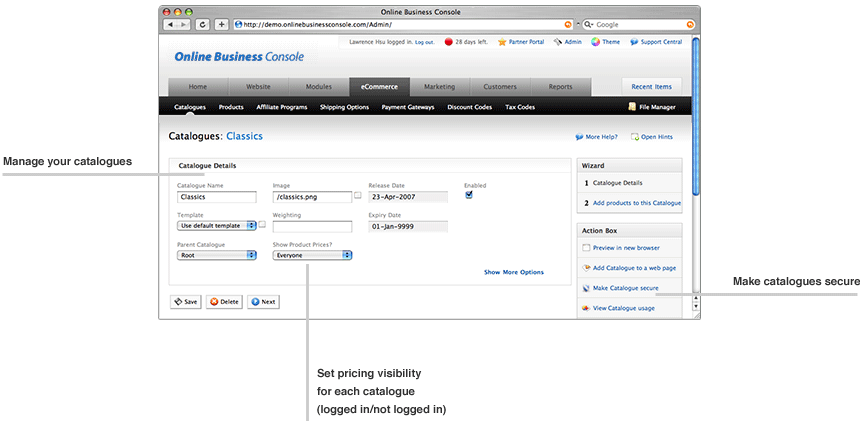Screen dimensions: 860x432
Task: Click the Show More Options link
Action: (513, 272)
